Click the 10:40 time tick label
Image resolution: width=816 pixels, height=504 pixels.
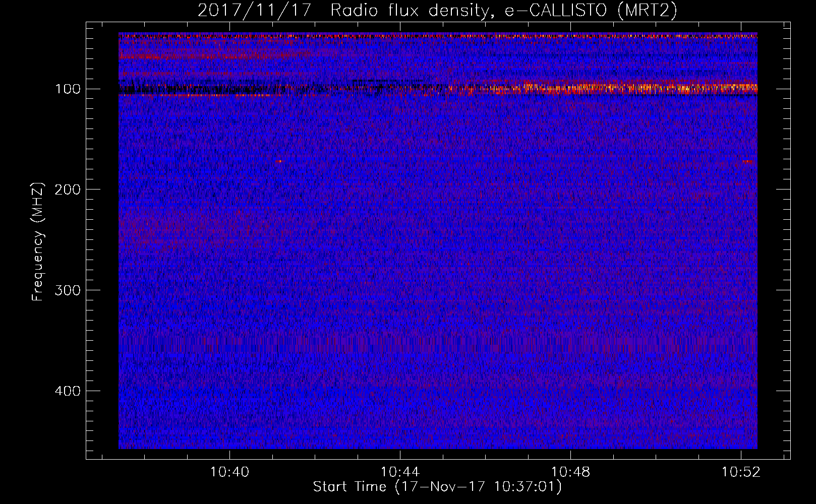coord(229,472)
